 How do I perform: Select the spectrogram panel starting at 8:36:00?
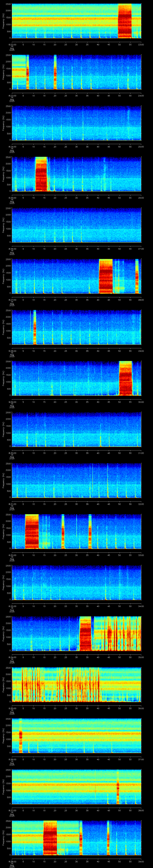[x=76, y=736]
